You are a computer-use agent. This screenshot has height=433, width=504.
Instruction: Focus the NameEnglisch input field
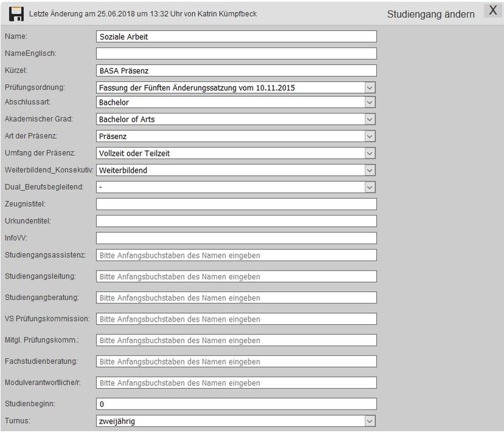pyautogui.click(x=236, y=54)
